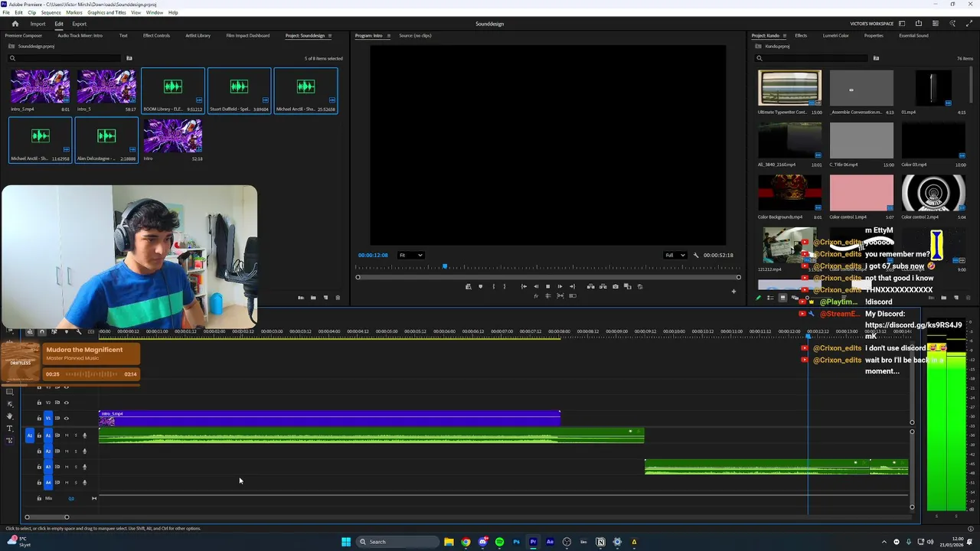Select the Type tool in timeline toolbar
Viewport: 980px width, 551px height.
(10, 429)
